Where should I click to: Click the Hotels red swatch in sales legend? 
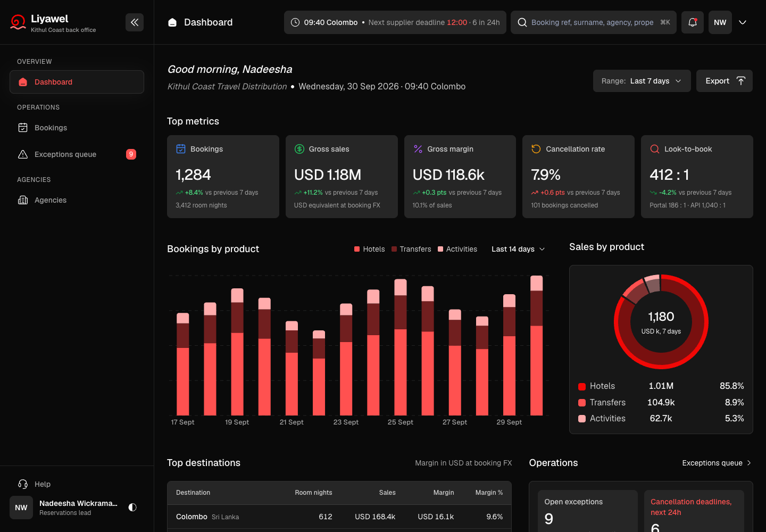tap(582, 387)
